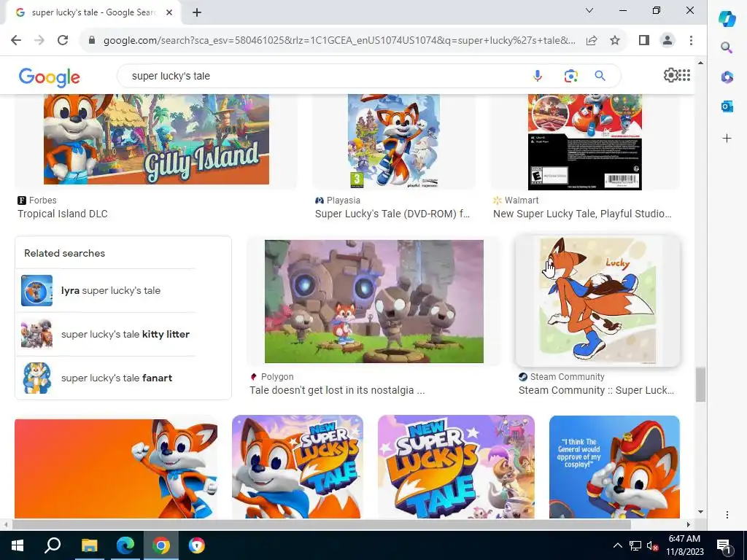Open a new browser tab
This screenshot has height=560, width=747.
click(197, 12)
